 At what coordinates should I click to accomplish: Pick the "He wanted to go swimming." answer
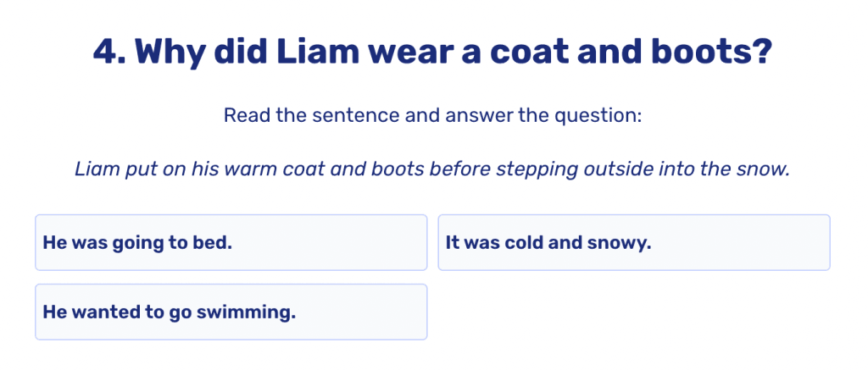[x=231, y=312]
